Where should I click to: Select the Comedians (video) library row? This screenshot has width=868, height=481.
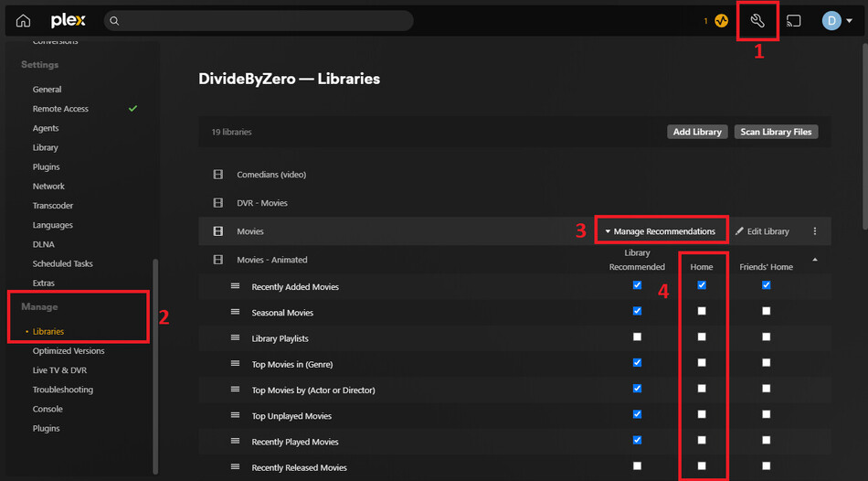(514, 175)
